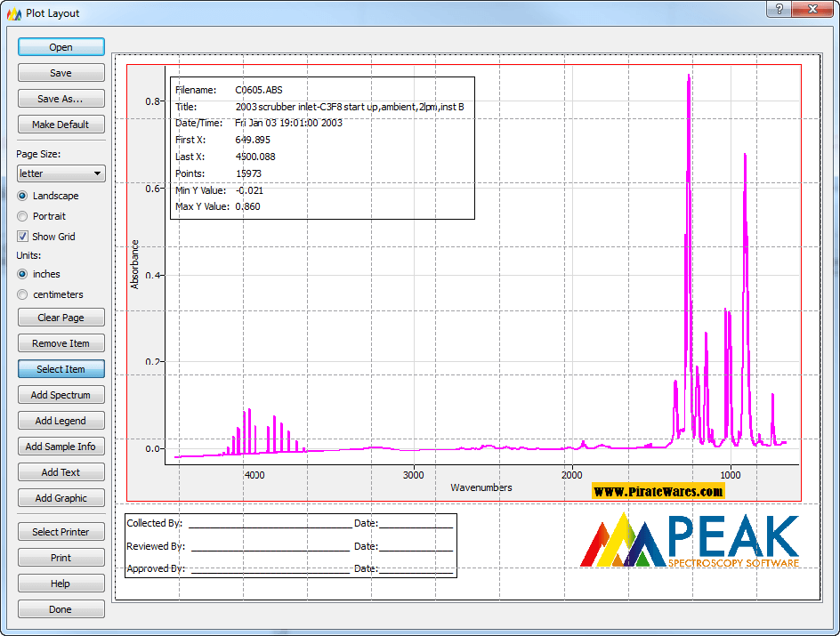Select the Landscape orientation option
The width and height of the screenshot is (840, 636).
[23, 196]
